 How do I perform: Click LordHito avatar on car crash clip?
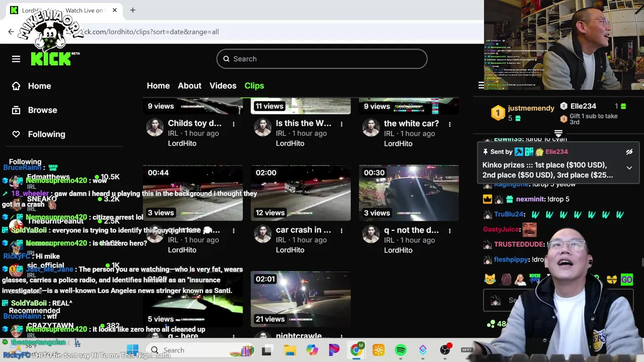[263, 234]
